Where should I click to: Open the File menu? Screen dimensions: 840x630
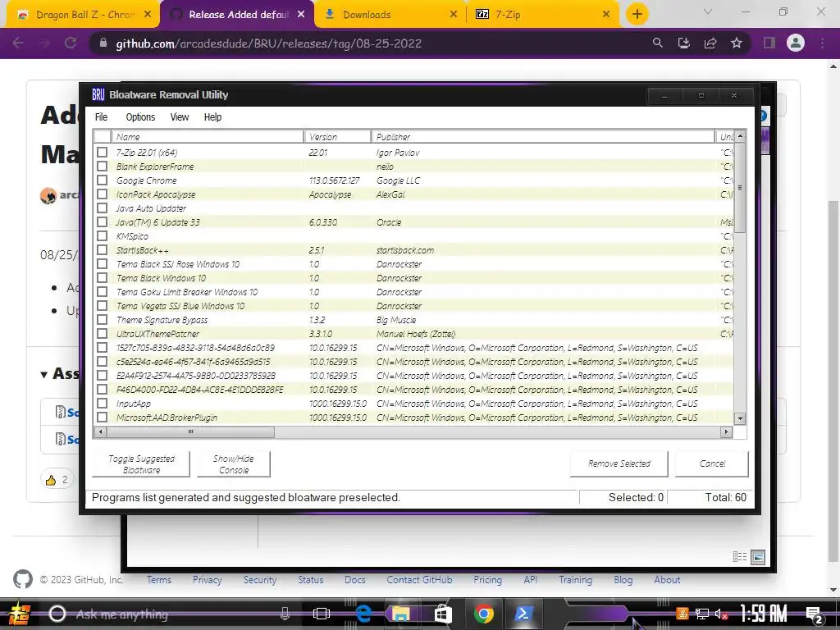point(101,116)
